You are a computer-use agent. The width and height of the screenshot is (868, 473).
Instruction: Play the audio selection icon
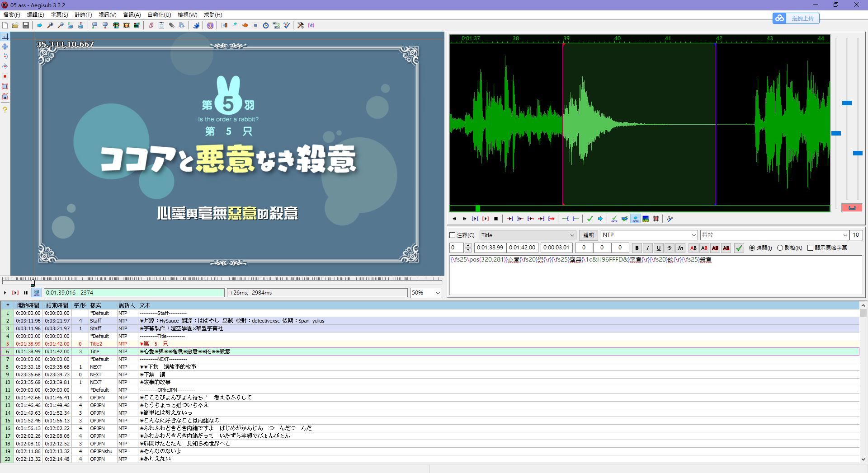click(x=475, y=219)
